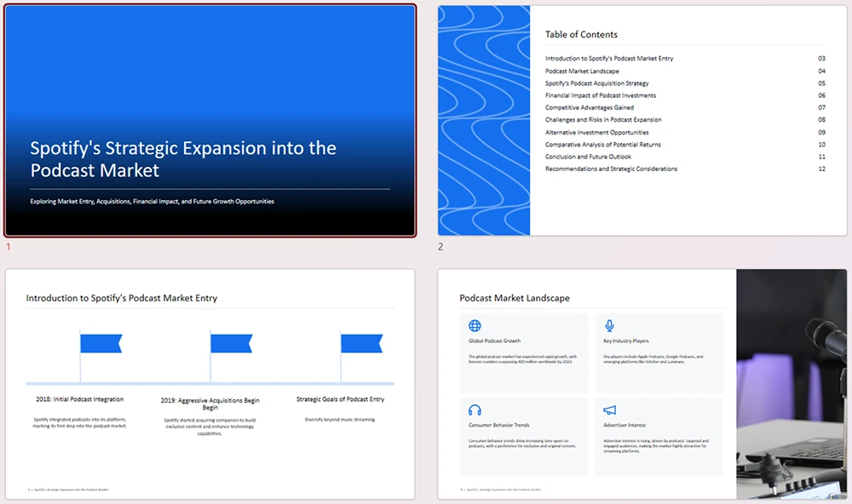Click 'Competitive Advantages Gained' contents entry
The width and height of the screenshot is (852, 504).
[x=590, y=107]
